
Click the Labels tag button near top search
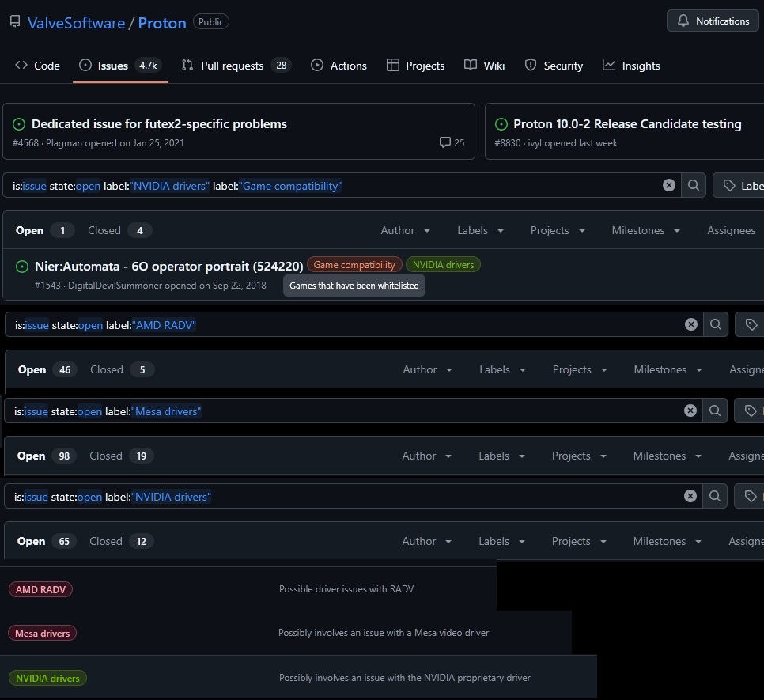click(x=738, y=186)
